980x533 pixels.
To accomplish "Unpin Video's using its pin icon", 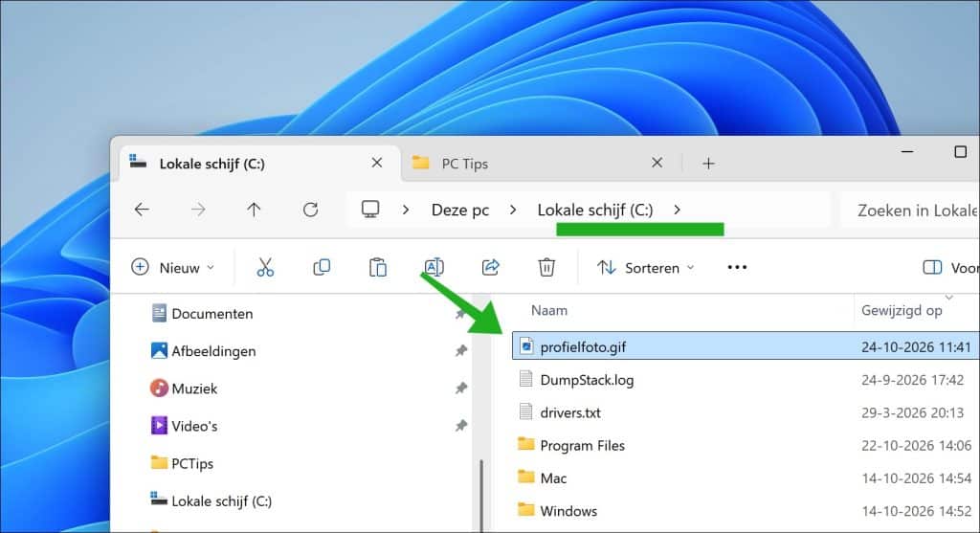I will point(461,426).
